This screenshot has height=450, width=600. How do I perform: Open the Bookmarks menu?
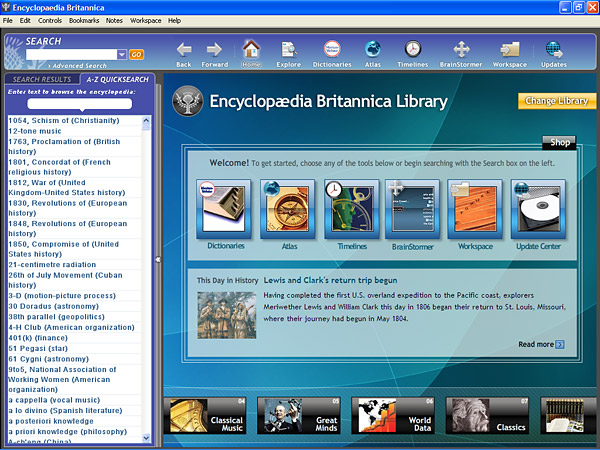(84, 21)
